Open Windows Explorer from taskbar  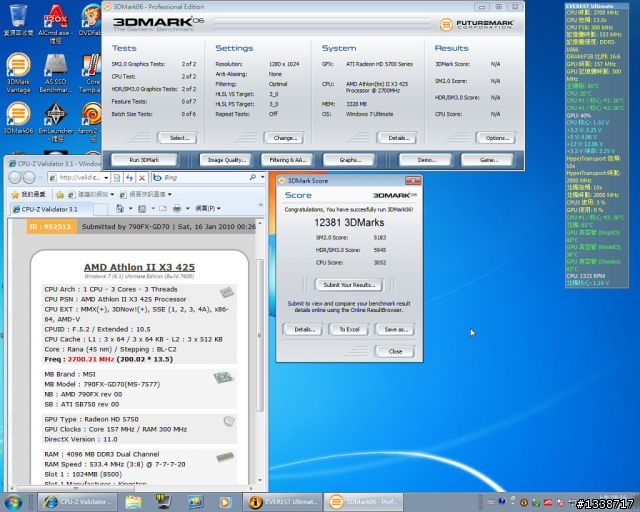[133, 502]
